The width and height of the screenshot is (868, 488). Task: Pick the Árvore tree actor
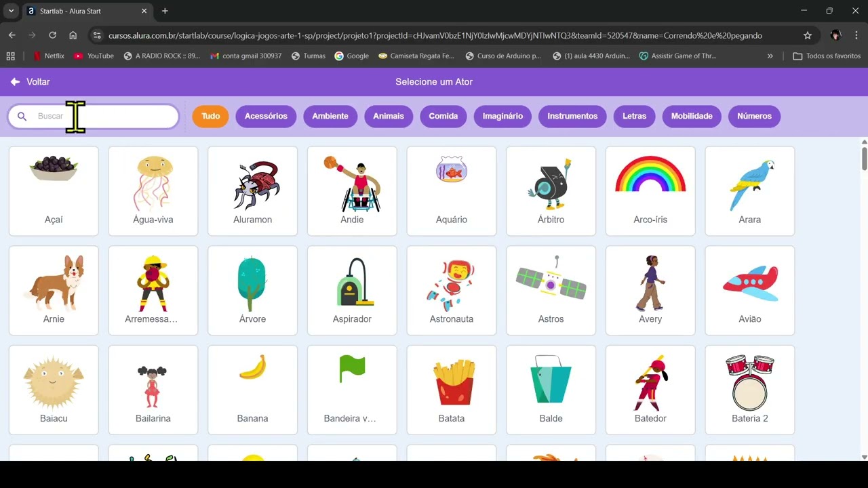pyautogui.click(x=252, y=291)
